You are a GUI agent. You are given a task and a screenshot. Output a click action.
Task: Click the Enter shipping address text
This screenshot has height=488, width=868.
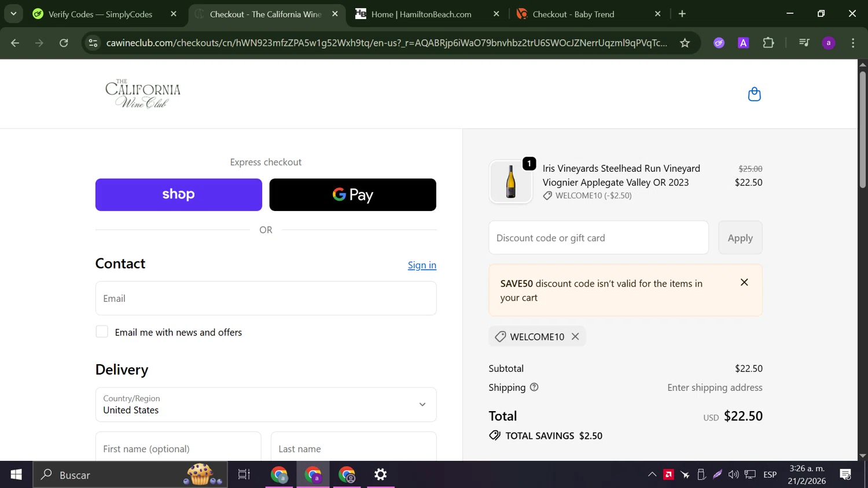[715, 387]
